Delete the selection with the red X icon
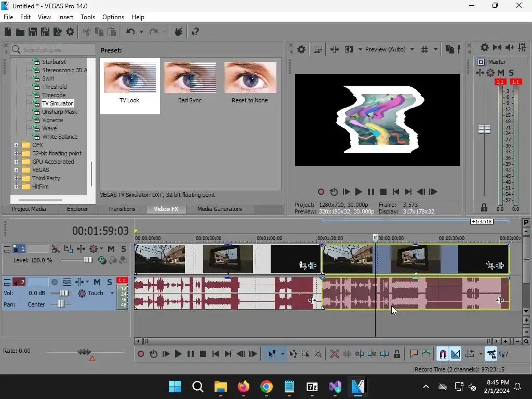The width and height of the screenshot is (532, 399). [x=335, y=354]
